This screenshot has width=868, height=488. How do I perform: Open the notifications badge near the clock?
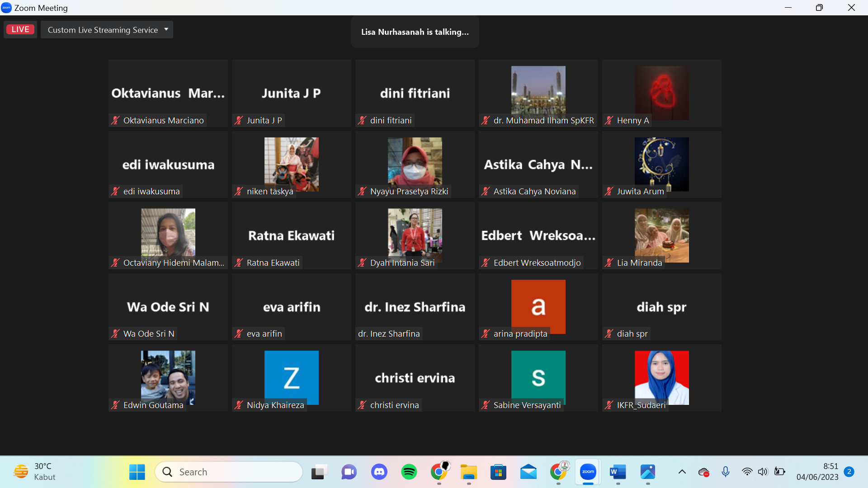849,472
